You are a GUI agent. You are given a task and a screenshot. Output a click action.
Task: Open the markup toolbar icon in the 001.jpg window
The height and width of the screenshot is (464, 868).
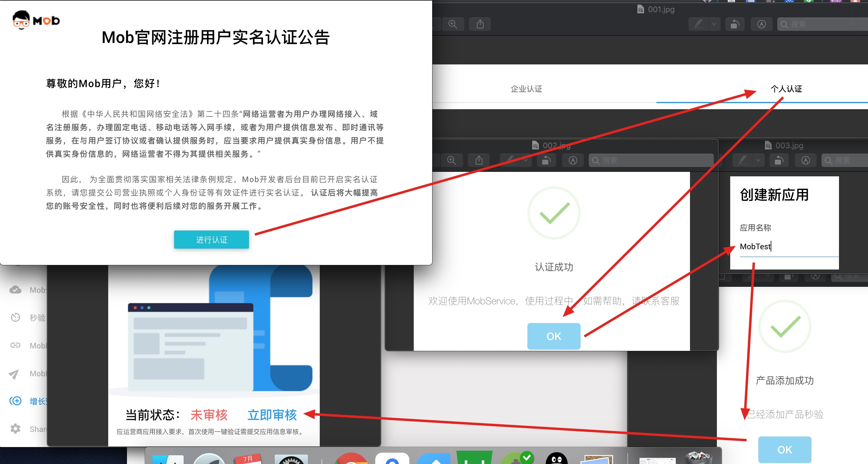[x=762, y=24]
